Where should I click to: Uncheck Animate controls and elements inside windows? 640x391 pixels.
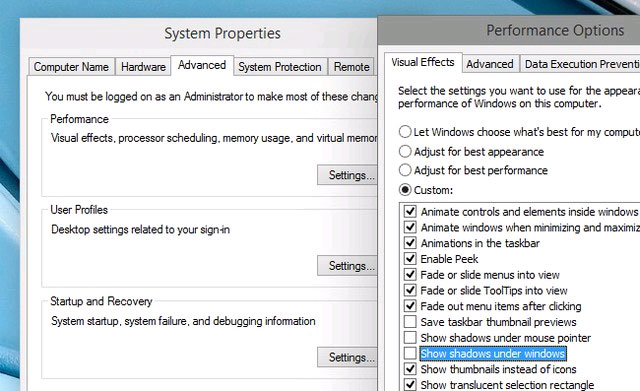[x=410, y=211]
